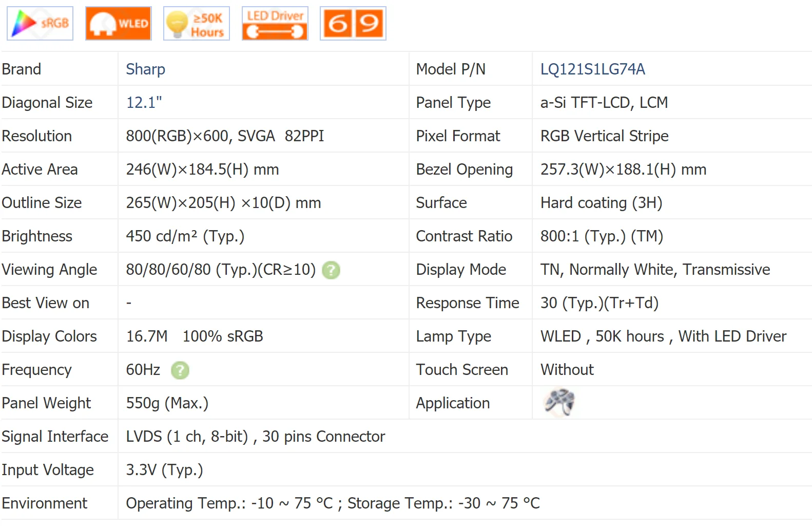Click the 'Lamp Type' label
The width and height of the screenshot is (812, 527).
tap(454, 336)
